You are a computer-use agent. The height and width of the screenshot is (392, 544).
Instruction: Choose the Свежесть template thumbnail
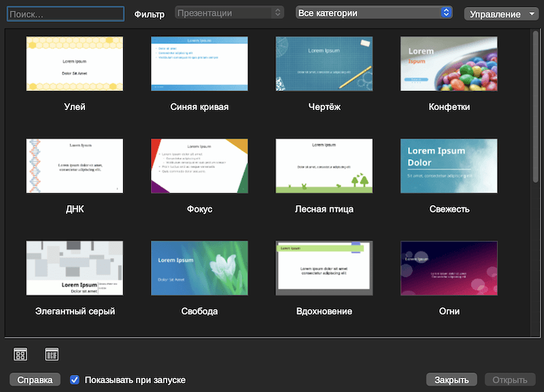click(449, 166)
